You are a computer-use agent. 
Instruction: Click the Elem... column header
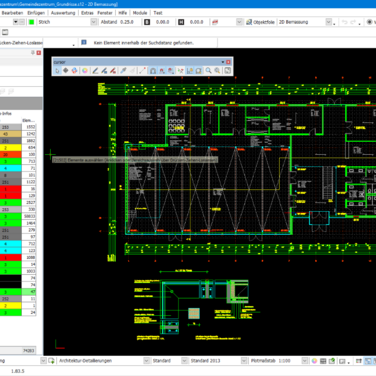[x=28, y=120]
